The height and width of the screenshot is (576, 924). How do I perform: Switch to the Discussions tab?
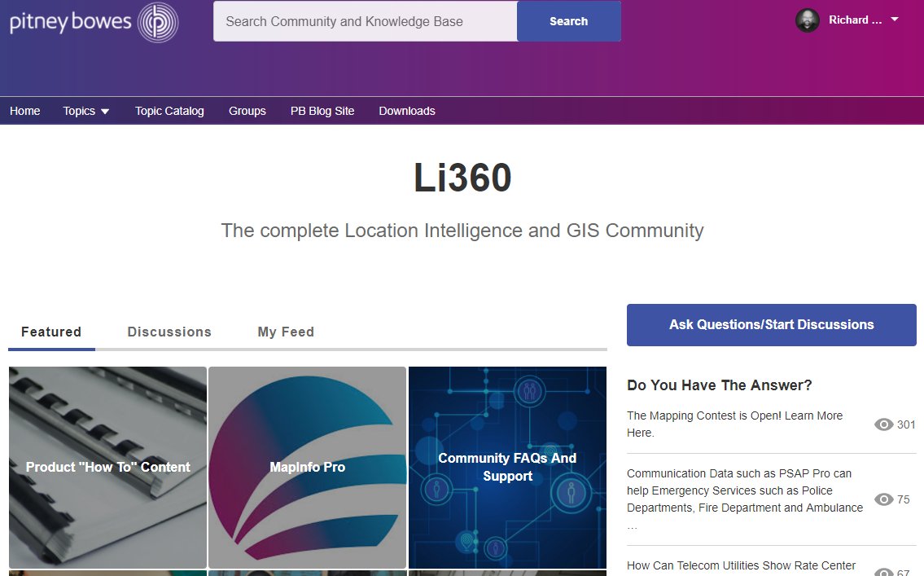[x=169, y=332]
